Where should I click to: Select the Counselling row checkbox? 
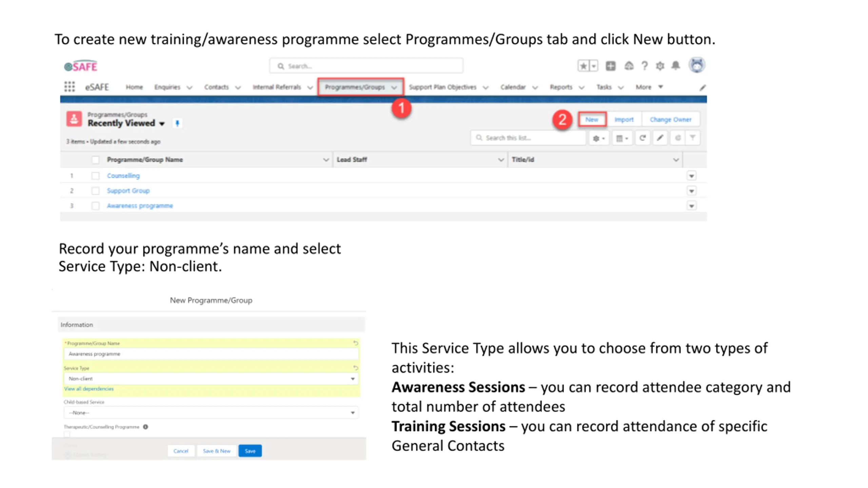(96, 176)
